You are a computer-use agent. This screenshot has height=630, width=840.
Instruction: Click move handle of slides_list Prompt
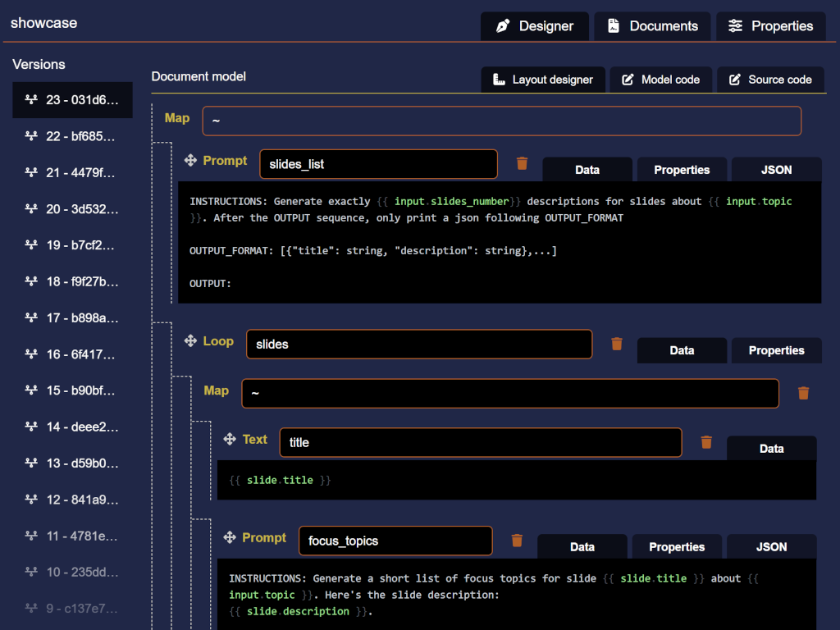[x=190, y=160]
